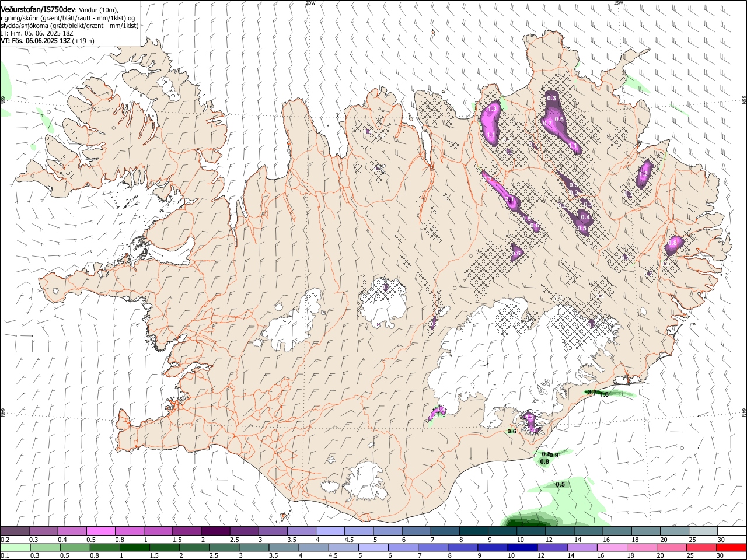
Task: Click the 3.7 rainfall value on the southeast coast
Action: point(591,392)
